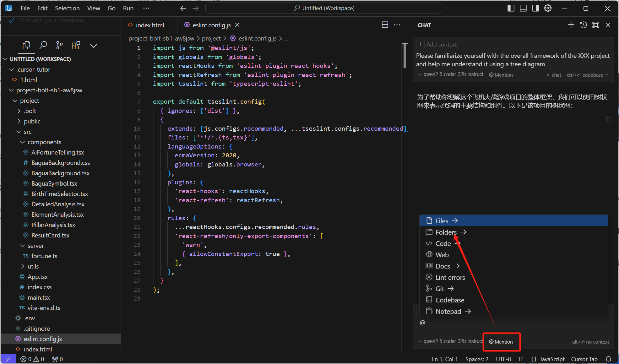Screen dimensions: 619x364
Task: Open the Extensions view icon
Action: coord(76,46)
